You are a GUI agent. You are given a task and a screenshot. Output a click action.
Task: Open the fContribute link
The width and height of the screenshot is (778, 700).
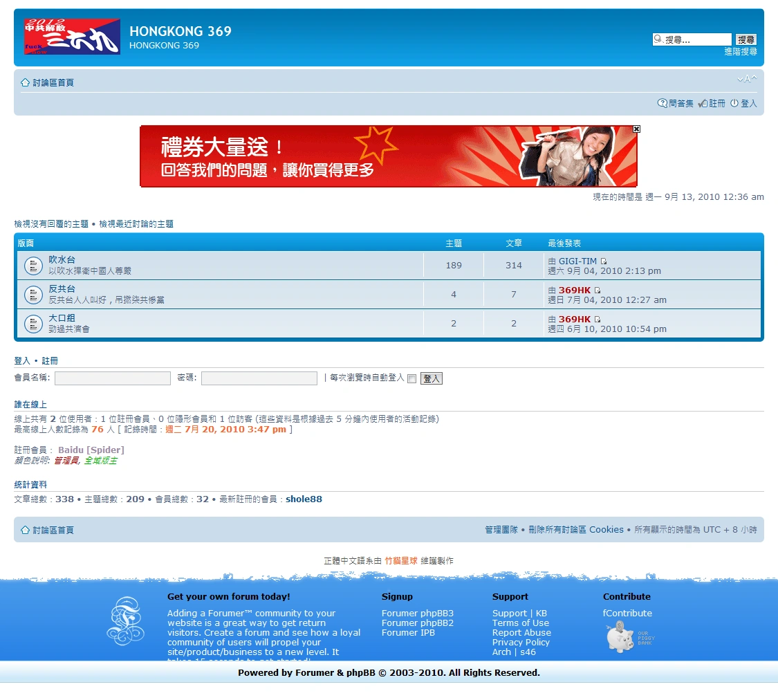click(x=627, y=613)
